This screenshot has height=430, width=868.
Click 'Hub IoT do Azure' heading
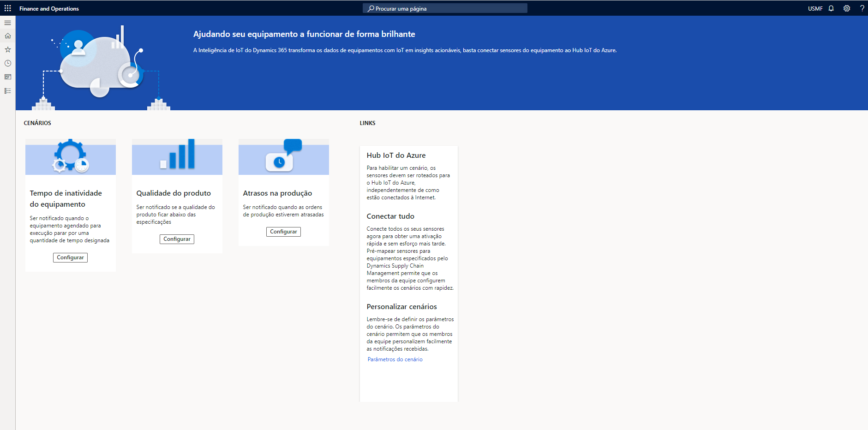coord(396,155)
